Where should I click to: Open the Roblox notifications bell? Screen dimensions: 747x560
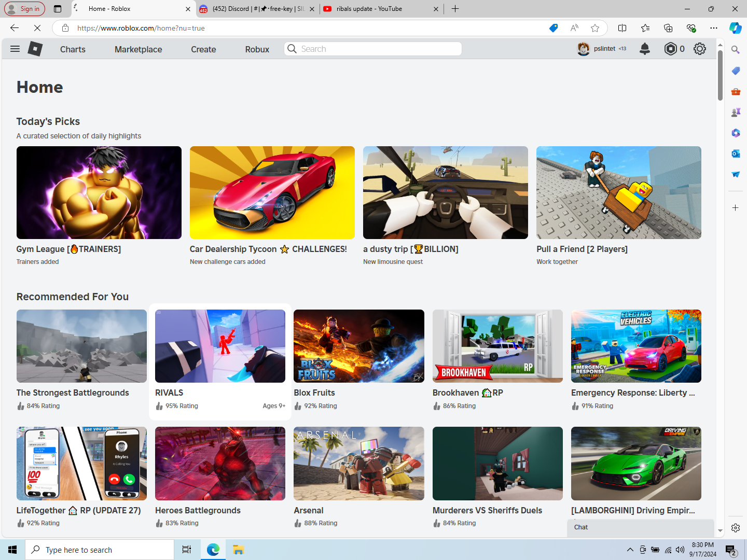[x=645, y=49]
